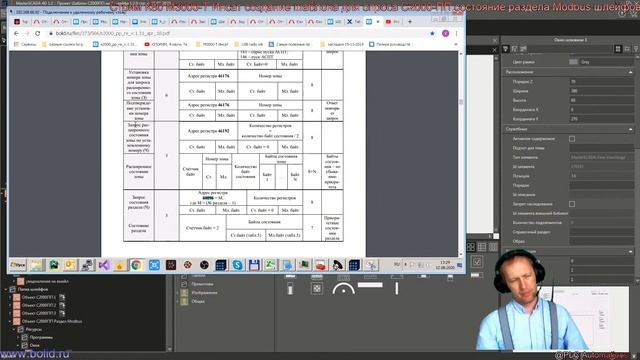Click the Порядок field in Служебные section
The height and width of the screenshot is (360, 640).
[602, 185]
